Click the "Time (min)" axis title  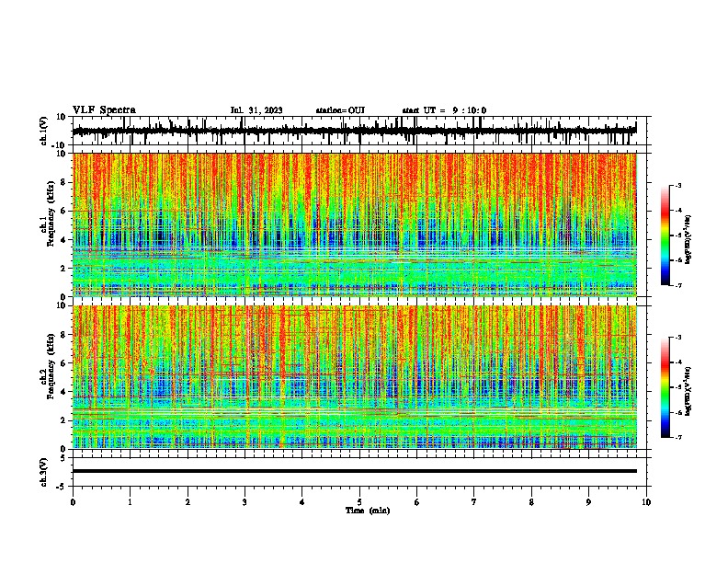click(368, 511)
